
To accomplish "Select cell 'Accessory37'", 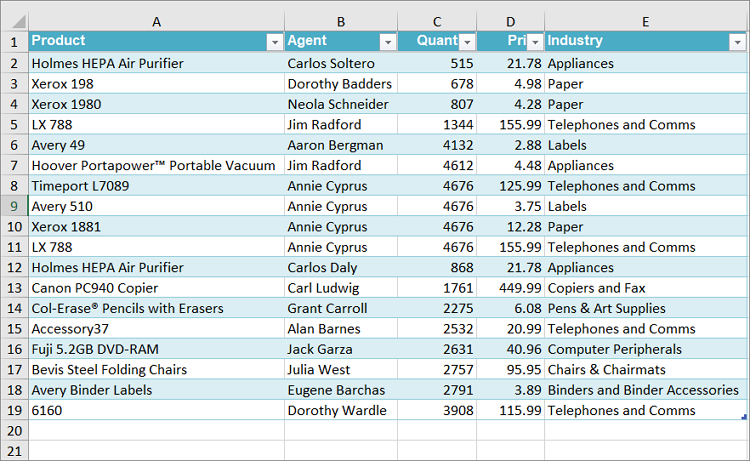I will click(x=156, y=329).
